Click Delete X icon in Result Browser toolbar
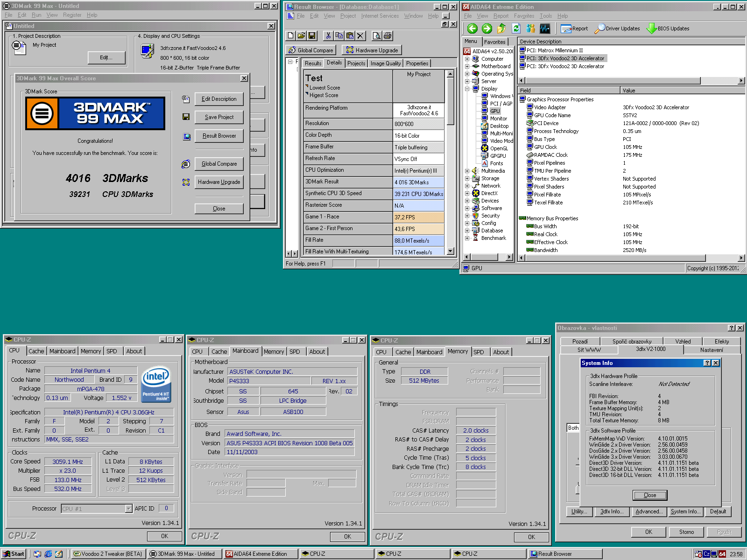The height and width of the screenshot is (560, 747). coord(360,35)
